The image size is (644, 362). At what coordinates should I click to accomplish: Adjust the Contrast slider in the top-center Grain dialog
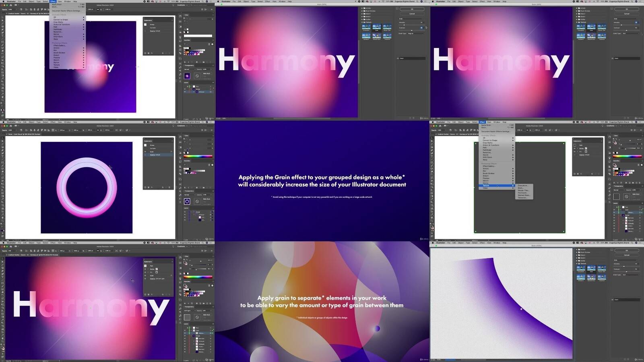pyautogui.click(x=412, y=31)
